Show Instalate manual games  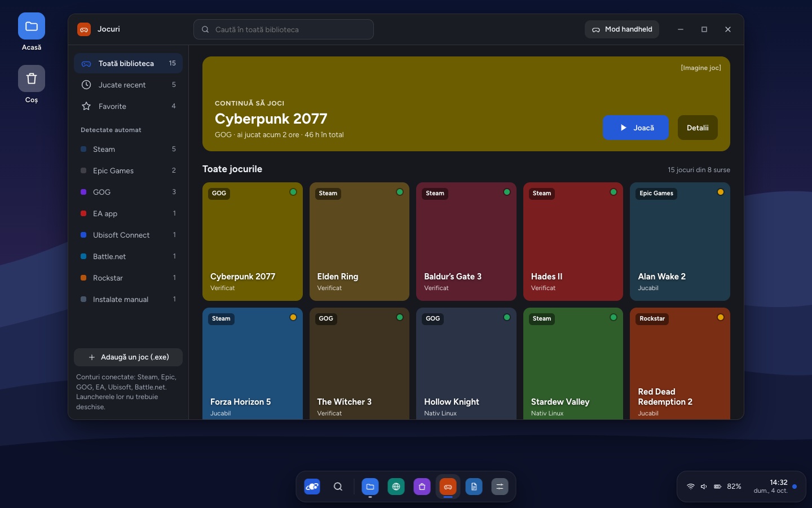128,299
